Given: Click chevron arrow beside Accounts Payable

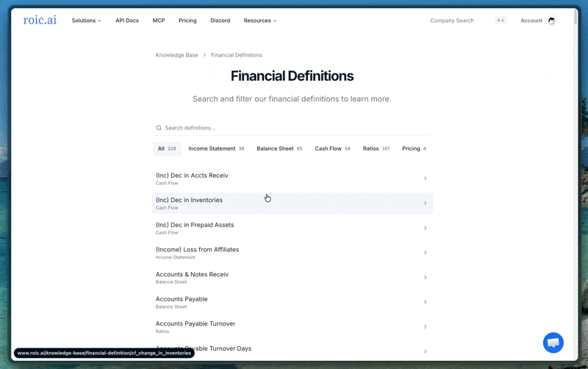Looking at the screenshot, I should pyautogui.click(x=426, y=302).
